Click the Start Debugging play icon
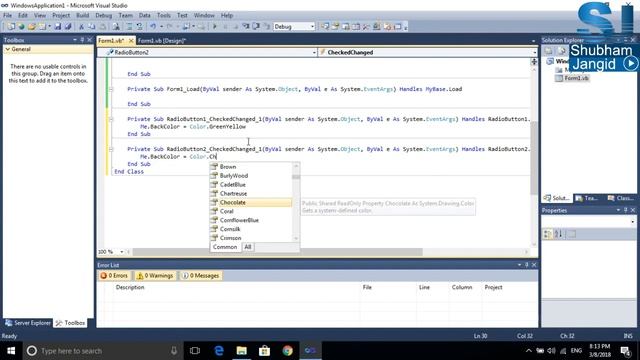This screenshot has height=360, width=640. coord(215,27)
